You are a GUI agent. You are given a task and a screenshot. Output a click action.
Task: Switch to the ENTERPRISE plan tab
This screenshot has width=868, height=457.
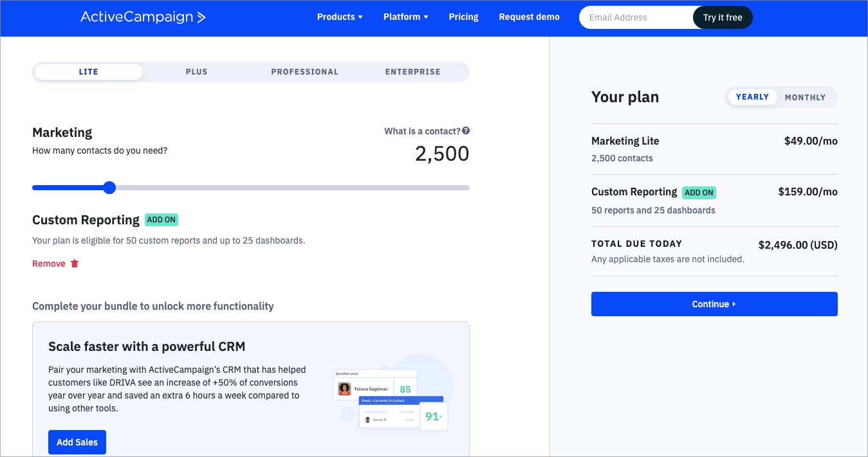412,71
